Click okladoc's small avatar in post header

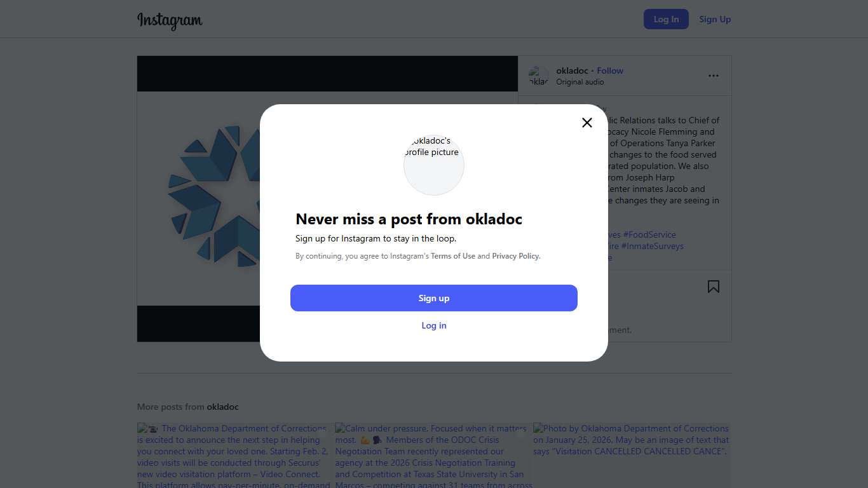click(538, 76)
